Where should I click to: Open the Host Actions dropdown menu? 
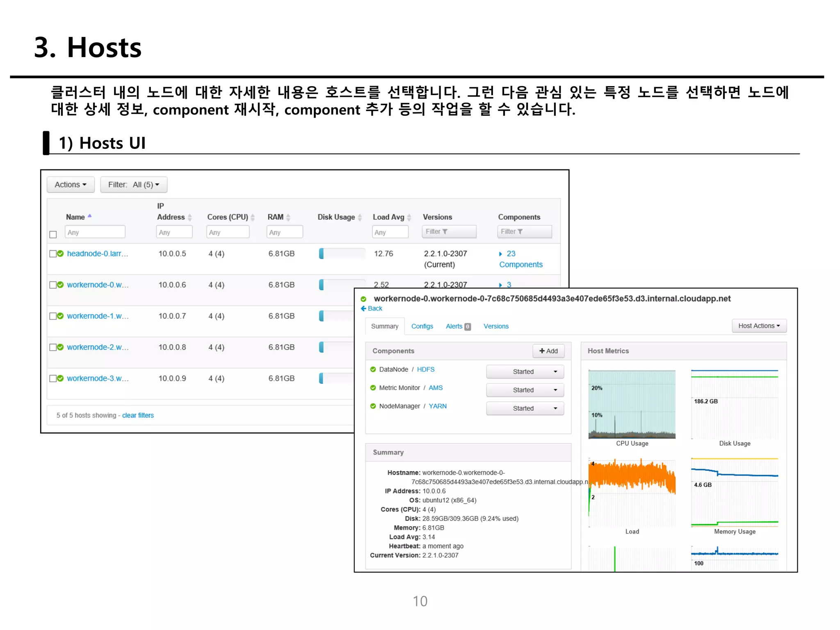[759, 326]
